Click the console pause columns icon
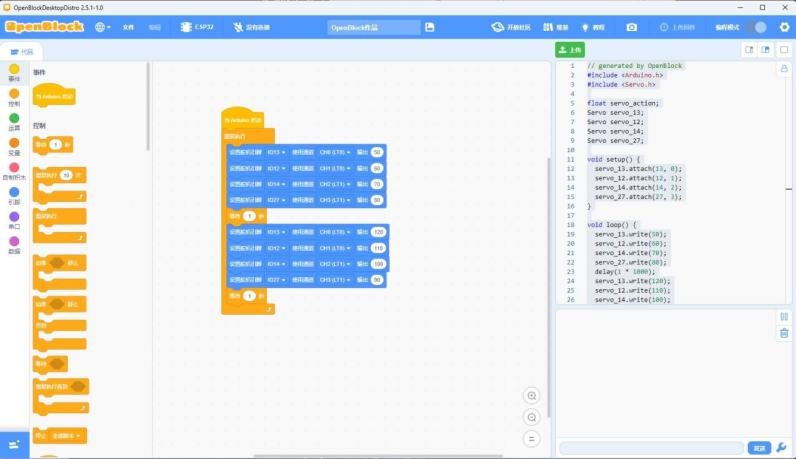796x459 pixels. [x=784, y=317]
